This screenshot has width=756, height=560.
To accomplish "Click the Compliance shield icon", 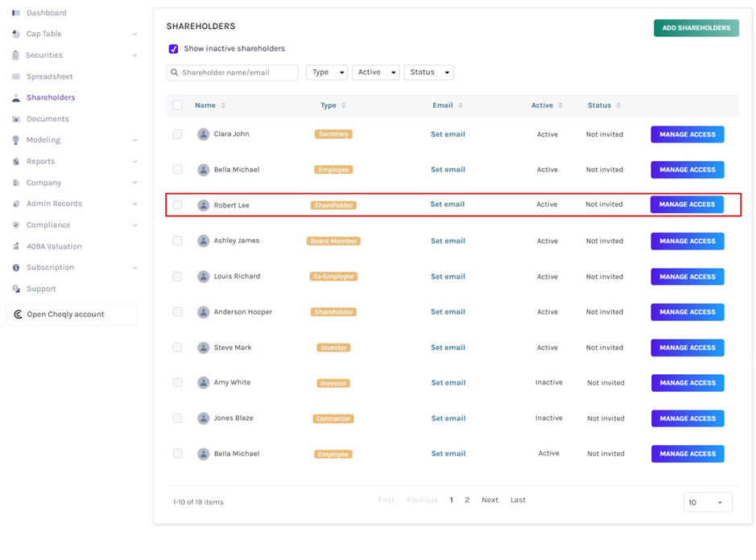I will 16,225.
